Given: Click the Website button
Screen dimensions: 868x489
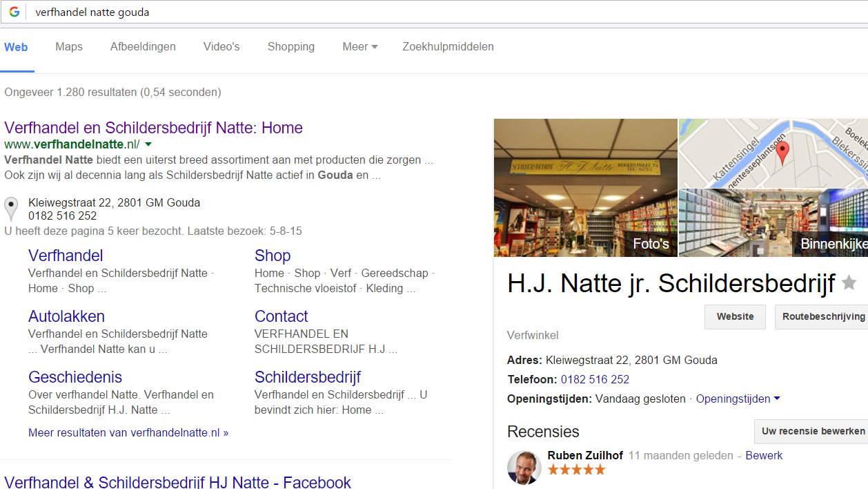Looking at the screenshot, I should click(735, 316).
